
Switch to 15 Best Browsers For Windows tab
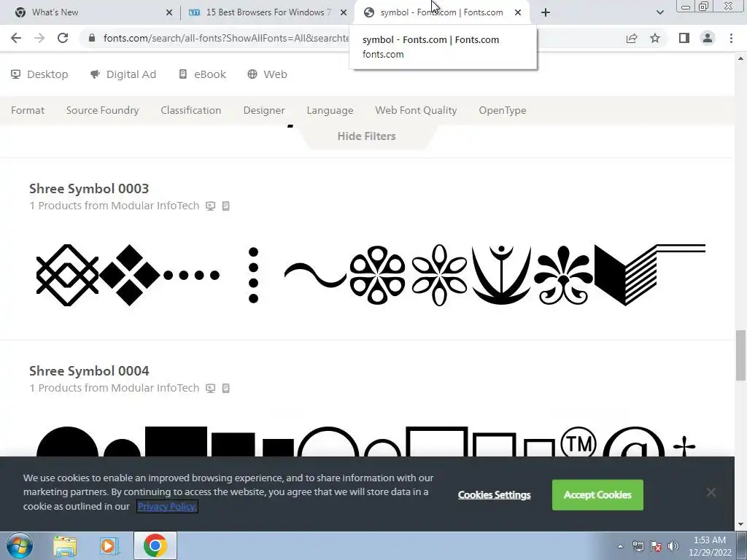click(x=267, y=12)
